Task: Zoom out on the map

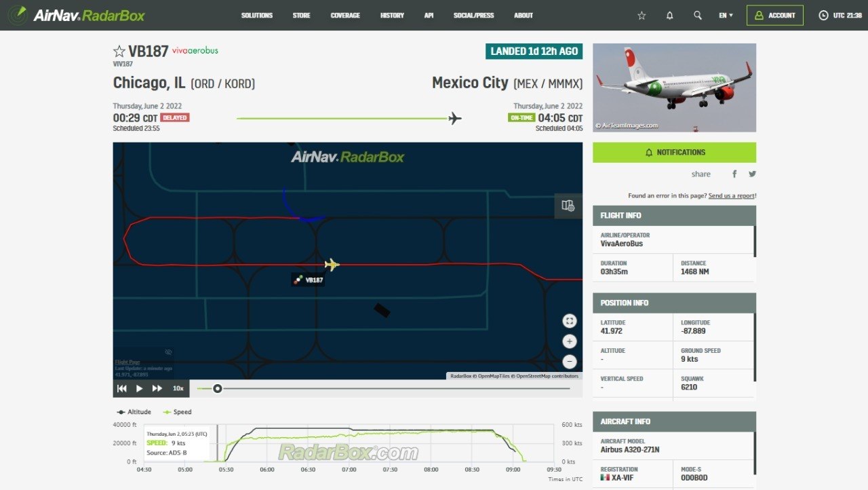Action: tap(570, 362)
